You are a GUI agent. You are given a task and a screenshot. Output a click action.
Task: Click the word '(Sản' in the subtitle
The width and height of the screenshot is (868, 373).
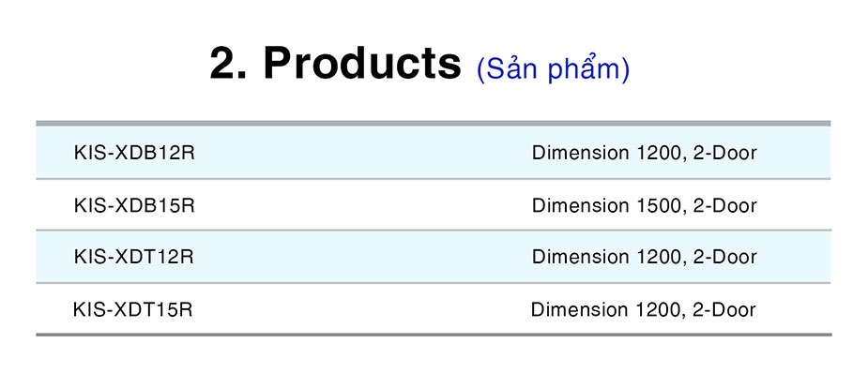tap(509, 69)
